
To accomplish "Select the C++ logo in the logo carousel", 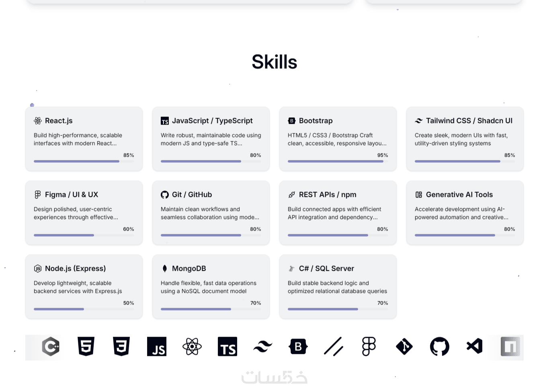I will 51,347.
